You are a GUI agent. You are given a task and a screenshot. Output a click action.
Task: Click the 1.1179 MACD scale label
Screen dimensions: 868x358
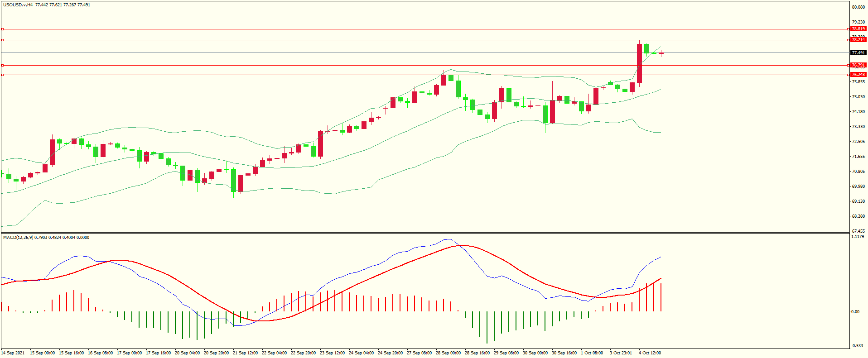858,237
